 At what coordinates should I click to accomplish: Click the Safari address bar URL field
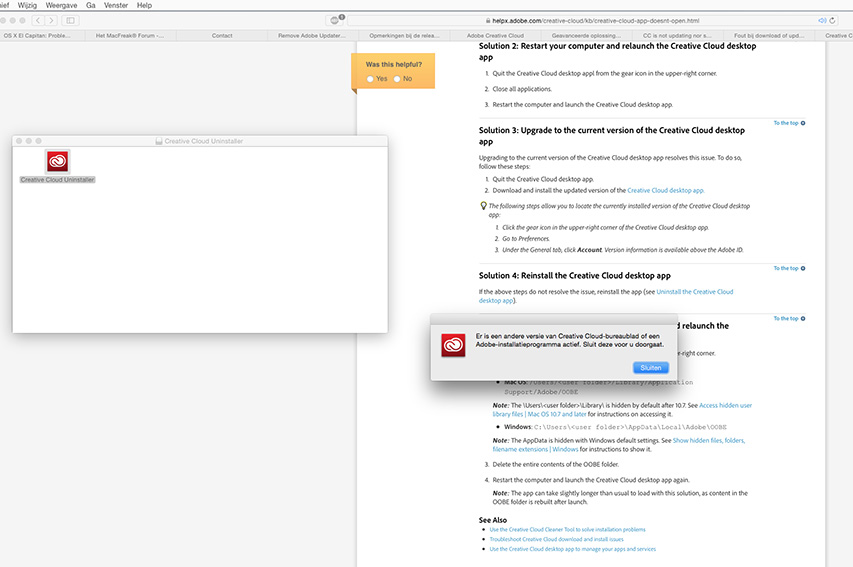tap(594, 21)
